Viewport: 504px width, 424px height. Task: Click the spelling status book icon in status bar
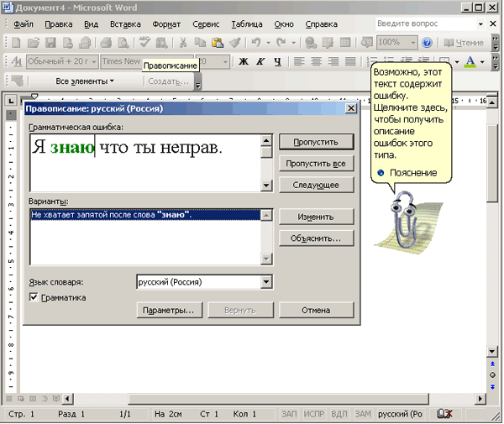click(444, 414)
